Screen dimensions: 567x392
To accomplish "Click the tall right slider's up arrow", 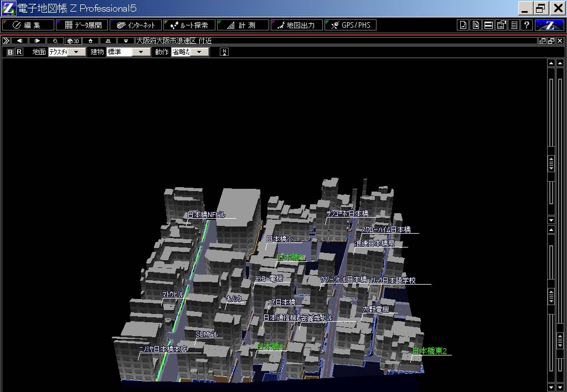I will tap(560, 63).
